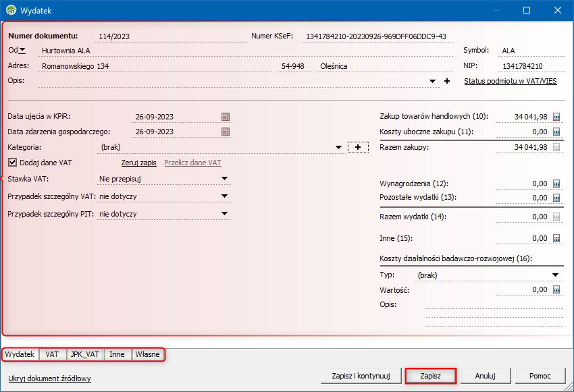Open the Kategoria dropdown
This screenshot has height=392, width=574.
338,147
